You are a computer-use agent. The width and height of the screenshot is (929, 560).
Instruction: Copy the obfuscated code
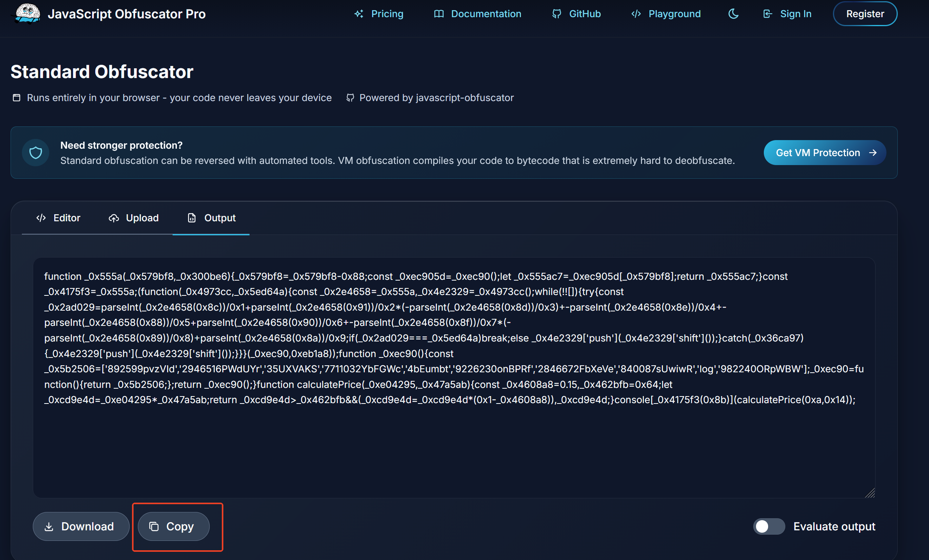[x=173, y=526]
